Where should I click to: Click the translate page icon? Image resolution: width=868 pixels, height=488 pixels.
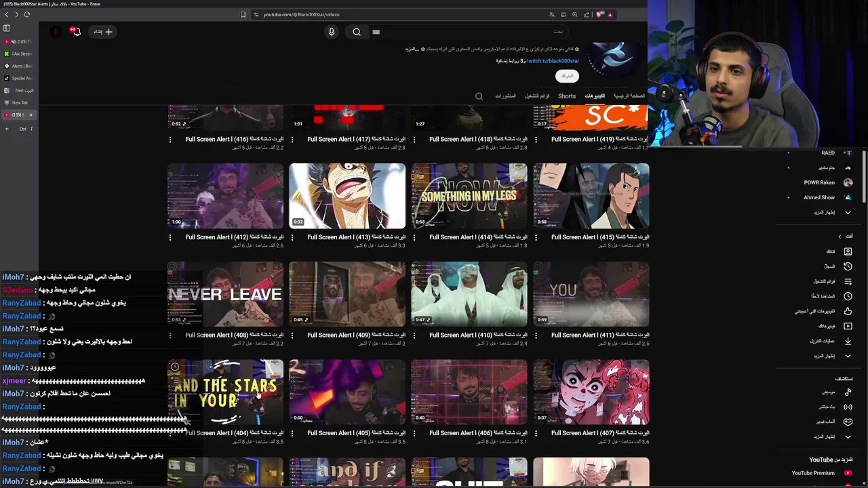(552, 14)
